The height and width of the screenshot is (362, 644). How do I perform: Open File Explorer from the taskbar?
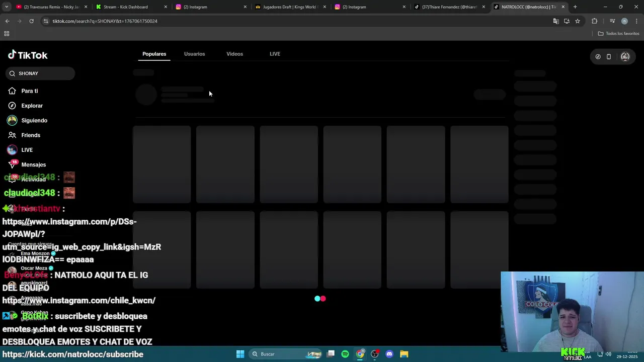click(404, 354)
